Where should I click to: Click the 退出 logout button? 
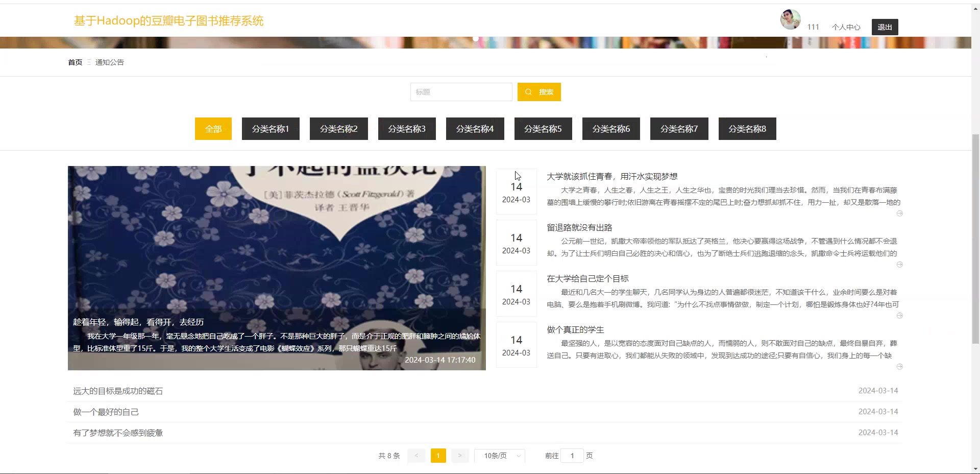click(885, 27)
